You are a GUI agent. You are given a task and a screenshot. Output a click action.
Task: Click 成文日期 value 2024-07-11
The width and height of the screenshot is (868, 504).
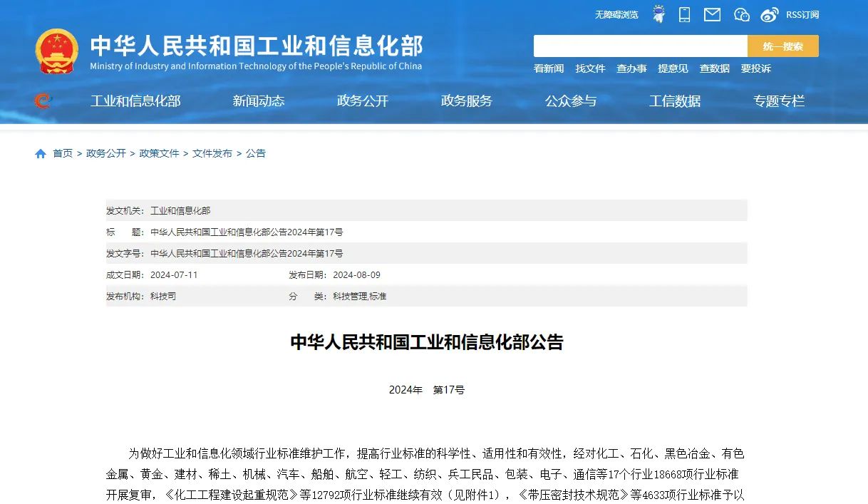pyautogui.click(x=174, y=275)
